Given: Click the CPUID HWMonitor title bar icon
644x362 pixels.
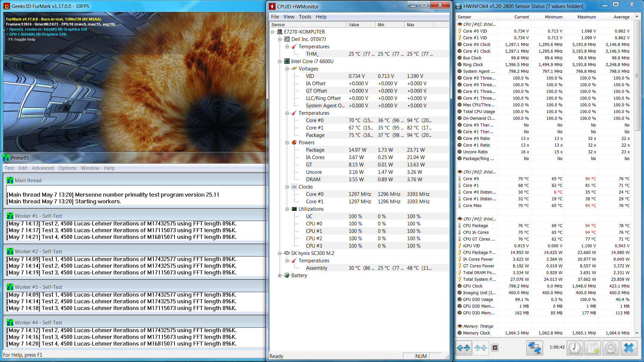Looking at the screenshot, I should tap(272, 6).
